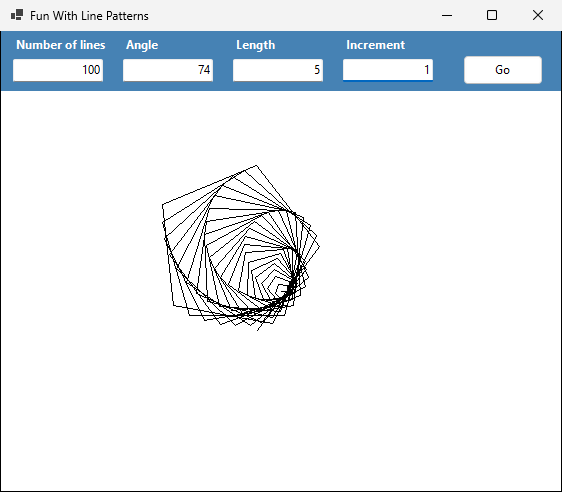The height and width of the screenshot is (492, 562).
Task: Click into the Length text field
Action: [278, 70]
